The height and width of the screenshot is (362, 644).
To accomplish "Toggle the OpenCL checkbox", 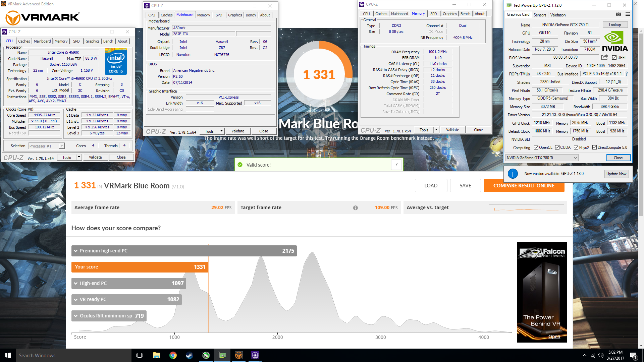I will [x=536, y=147].
